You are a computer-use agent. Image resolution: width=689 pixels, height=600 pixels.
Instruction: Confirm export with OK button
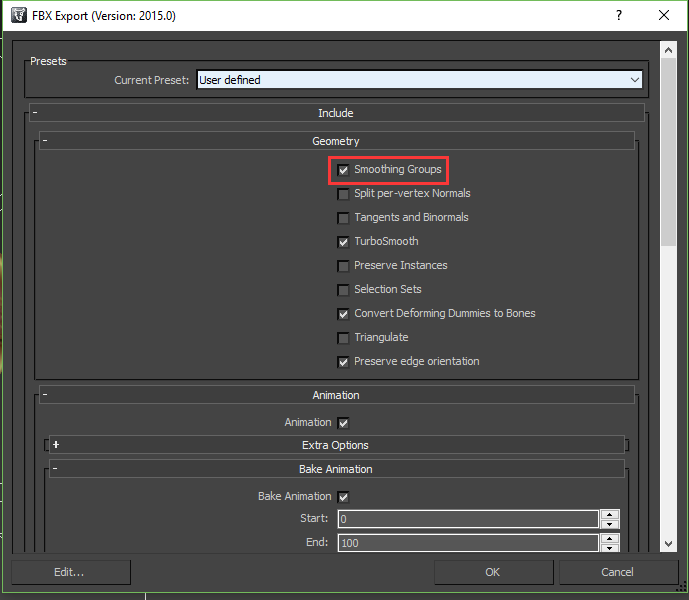click(493, 572)
